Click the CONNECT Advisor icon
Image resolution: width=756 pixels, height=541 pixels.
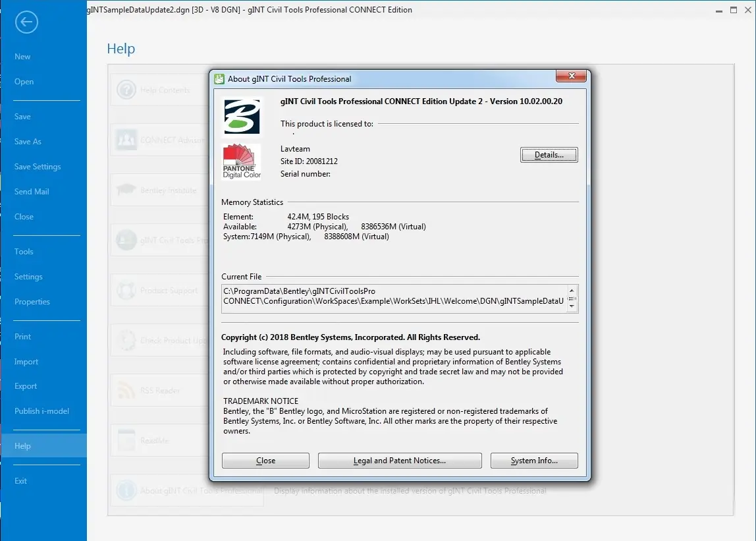pyautogui.click(x=126, y=140)
